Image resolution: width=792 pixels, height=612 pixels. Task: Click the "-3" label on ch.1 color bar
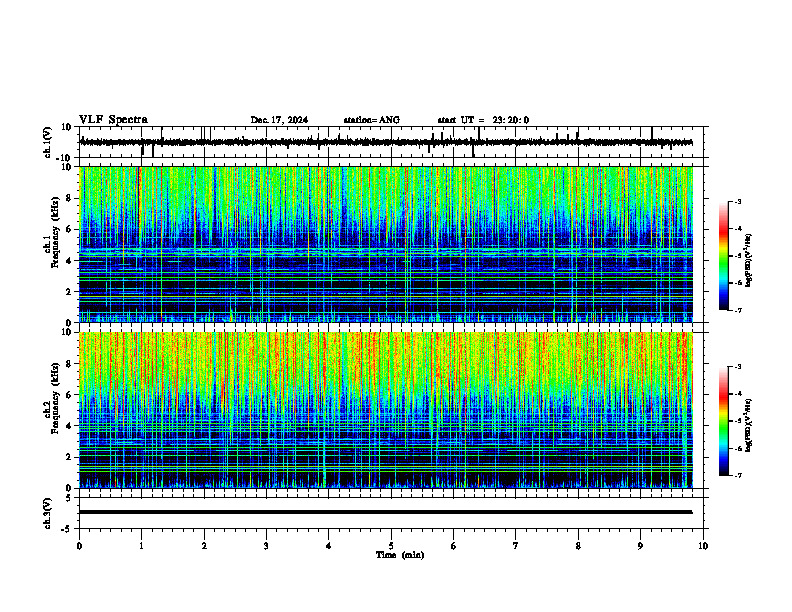tap(737, 202)
